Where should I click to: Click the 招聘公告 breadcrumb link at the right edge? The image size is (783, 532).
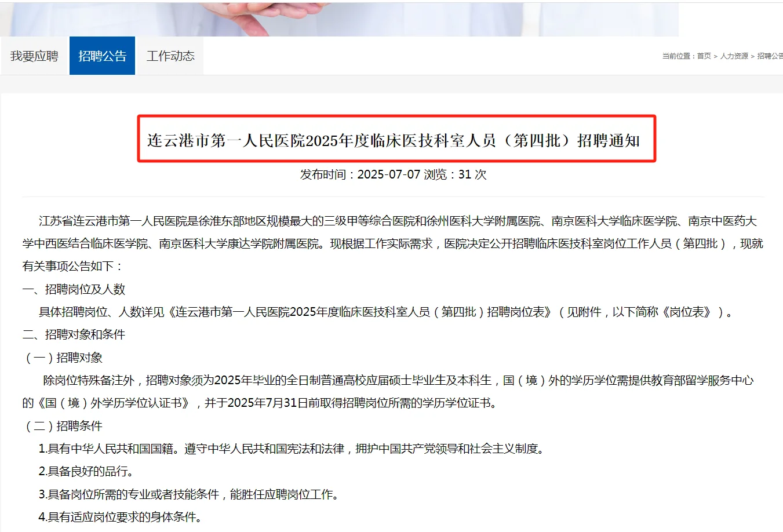(x=770, y=56)
